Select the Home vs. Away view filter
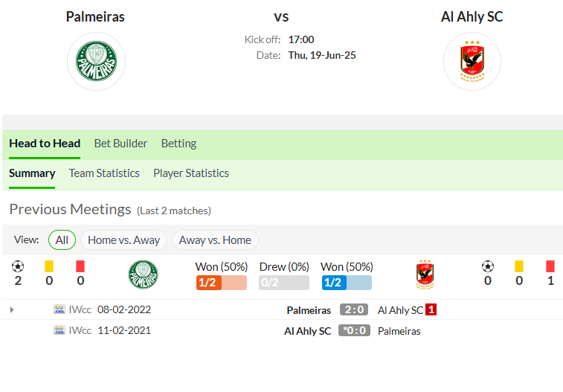 (123, 240)
